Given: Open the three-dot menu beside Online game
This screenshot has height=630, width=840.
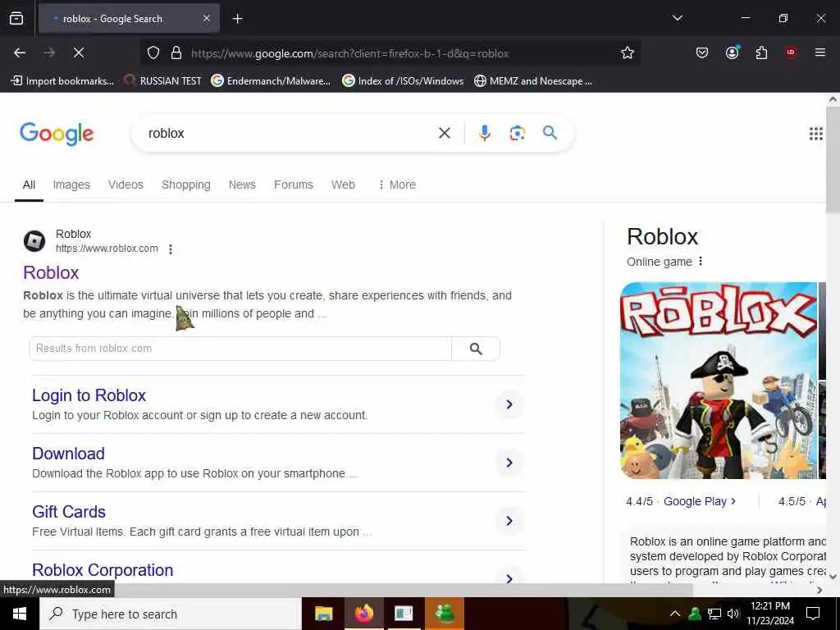Looking at the screenshot, I should 701,262.
